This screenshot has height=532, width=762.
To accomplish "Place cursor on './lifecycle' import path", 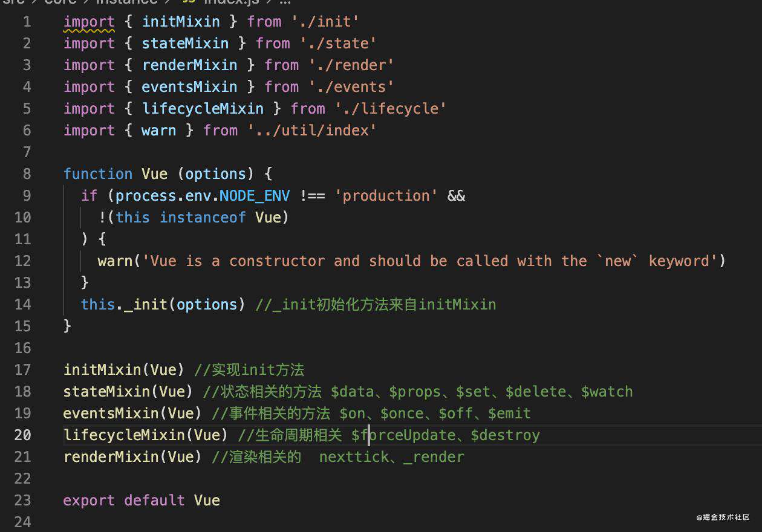I will tap(390, 109).
